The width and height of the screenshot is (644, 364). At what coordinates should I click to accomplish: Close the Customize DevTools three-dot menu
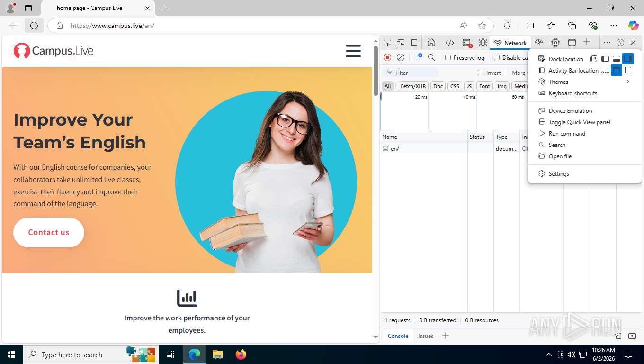coord(607,43)
